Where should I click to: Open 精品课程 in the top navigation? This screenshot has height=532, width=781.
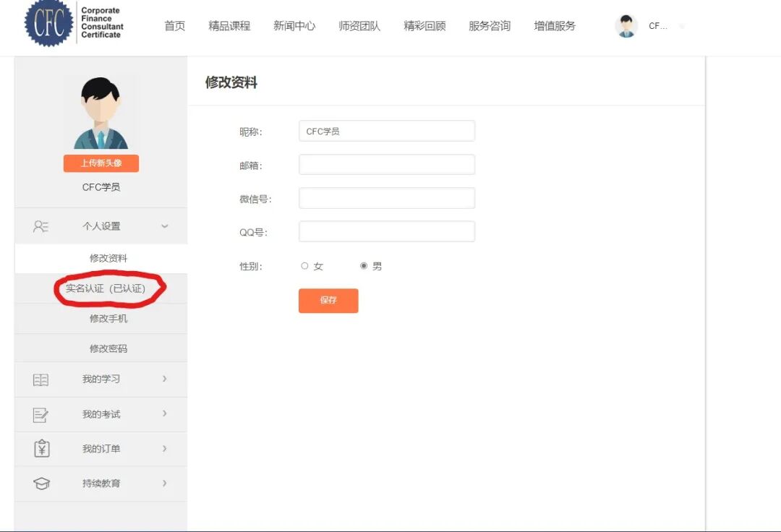click(229, 26)
